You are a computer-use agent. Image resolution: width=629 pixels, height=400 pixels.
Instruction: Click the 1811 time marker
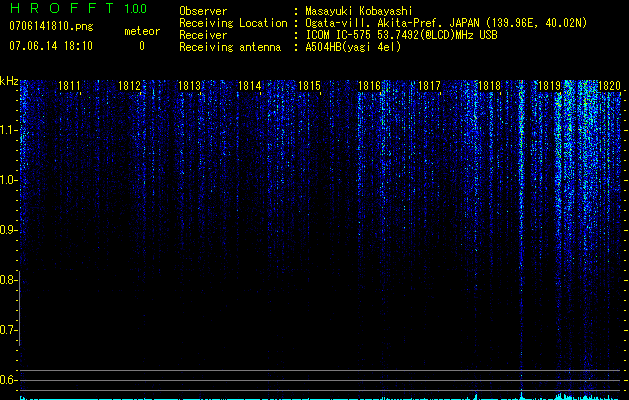click(69, 86)
